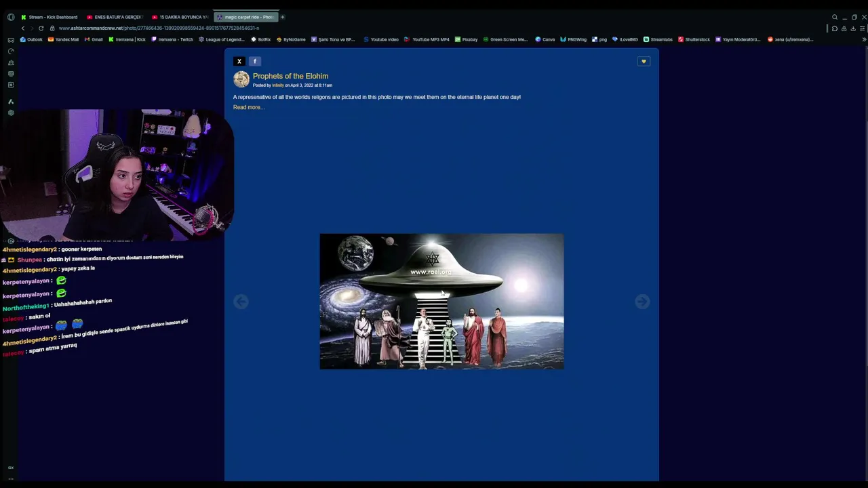Image resolution: width=868 pixels, height=488 pixels.
Task: Click the site security lock icon
Action: [52, 28]
